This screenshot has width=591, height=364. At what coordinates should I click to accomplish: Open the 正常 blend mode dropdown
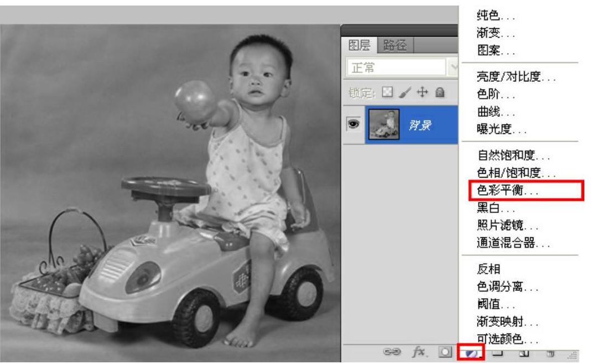pyautogui.click(x=402, y=68)
